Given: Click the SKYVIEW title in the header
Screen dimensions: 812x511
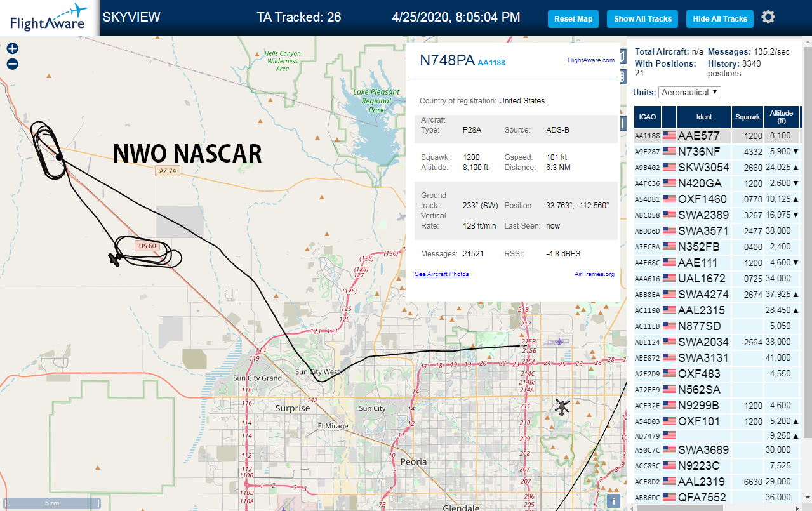Looking at the screenshot, I should tap(131, 17).
